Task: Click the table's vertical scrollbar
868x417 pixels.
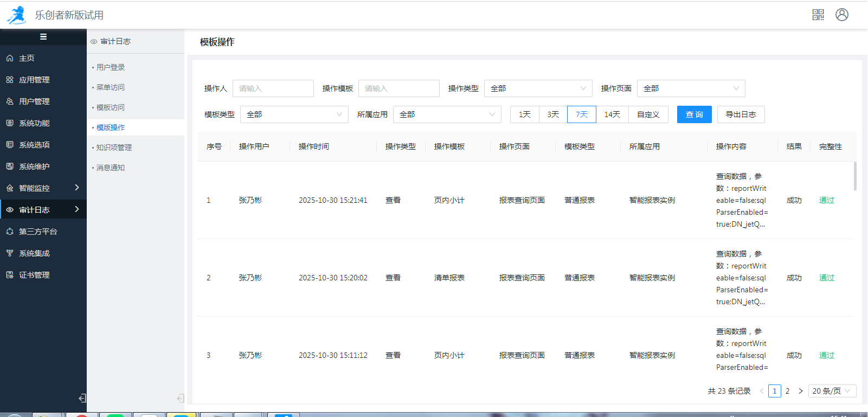Action: pos(855,176)
